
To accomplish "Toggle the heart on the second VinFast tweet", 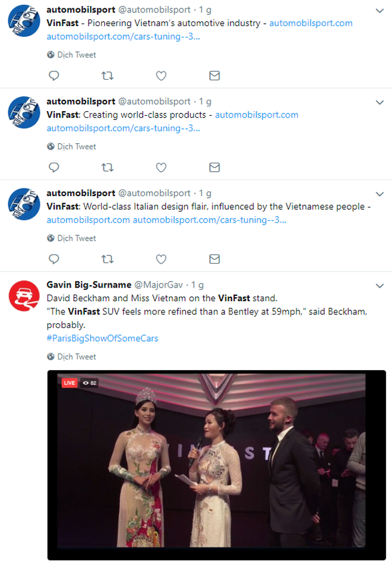I will point(161,168).
